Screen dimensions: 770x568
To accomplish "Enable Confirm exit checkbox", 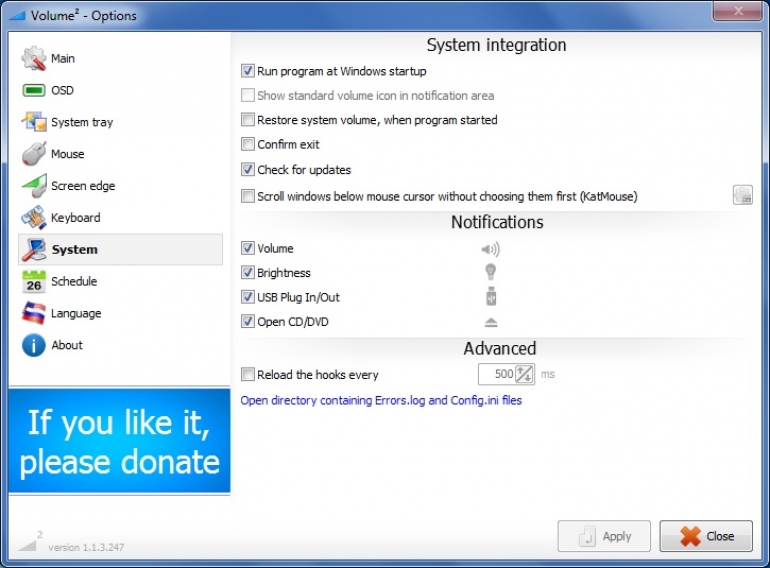I will [248, 144].
